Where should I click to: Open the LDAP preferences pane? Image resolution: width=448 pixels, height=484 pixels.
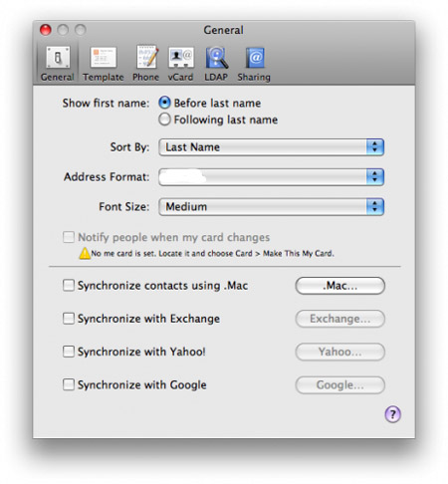click(x=216, y=64)
